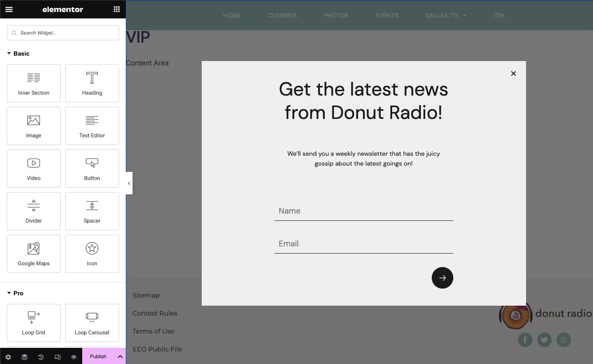The height and width of the screenshot is (364, 593).
Task: Select the Video widget
Action: click(x=34, y=168)
